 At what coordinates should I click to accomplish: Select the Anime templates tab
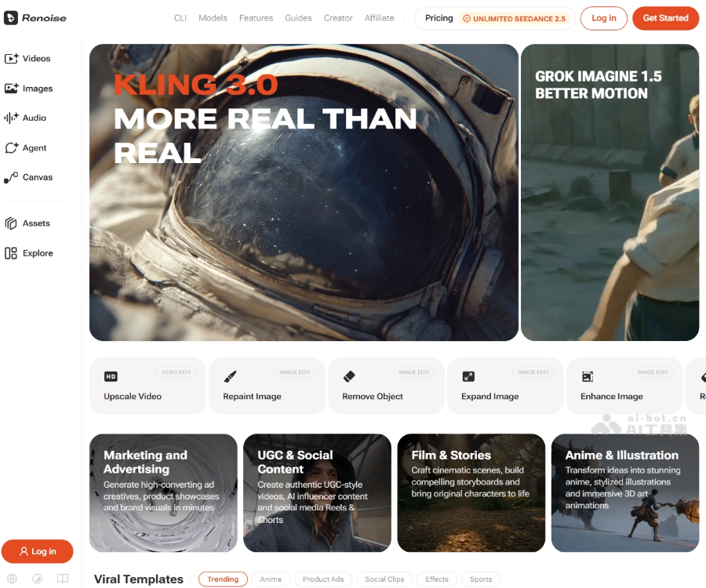point(271,579)
